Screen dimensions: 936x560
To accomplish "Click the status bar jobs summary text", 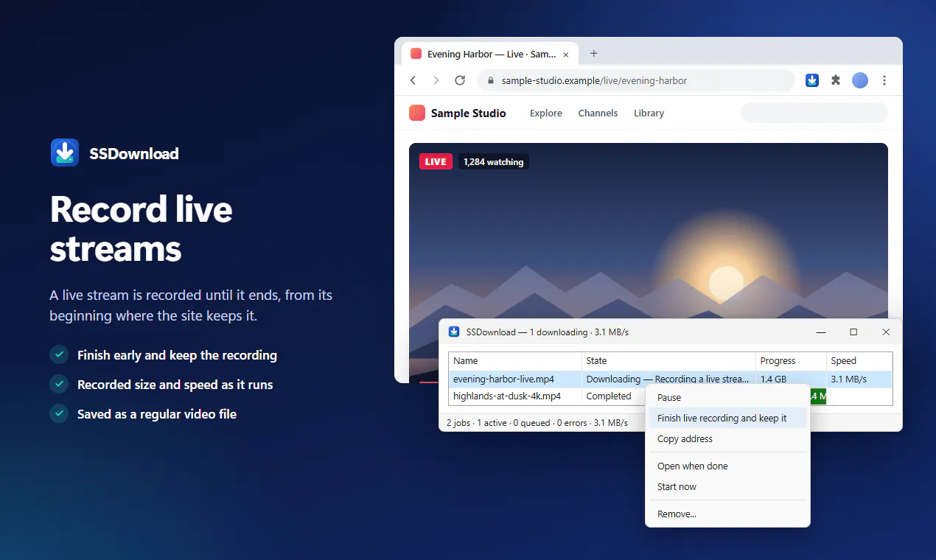I will coord(537,422).
